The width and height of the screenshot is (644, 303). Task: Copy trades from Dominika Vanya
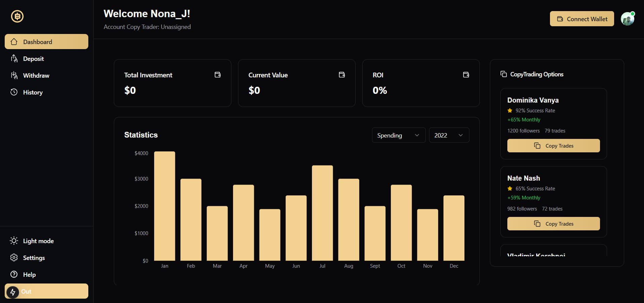click(553, 146)
